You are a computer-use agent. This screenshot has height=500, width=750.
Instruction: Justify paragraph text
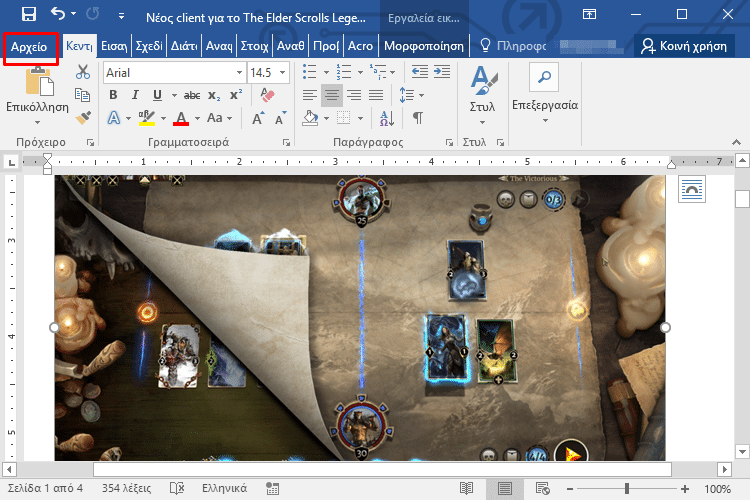(x=376, y=95)
